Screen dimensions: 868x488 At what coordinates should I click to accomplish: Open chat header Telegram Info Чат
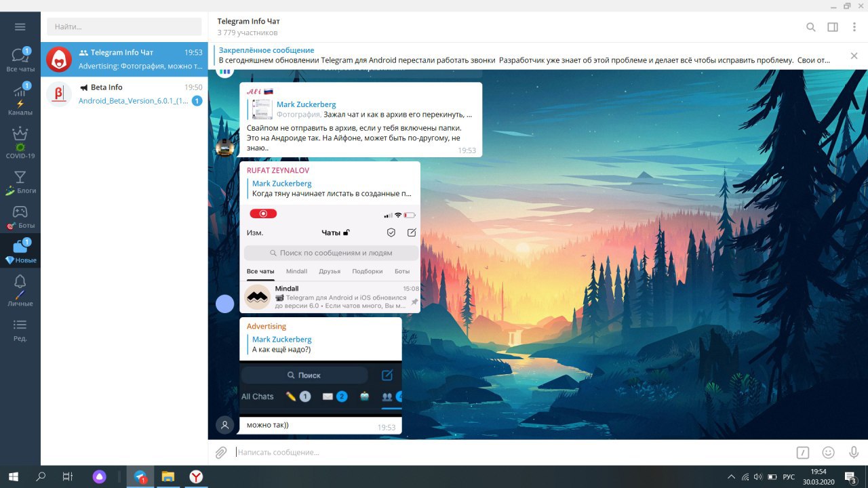point(248,22)
